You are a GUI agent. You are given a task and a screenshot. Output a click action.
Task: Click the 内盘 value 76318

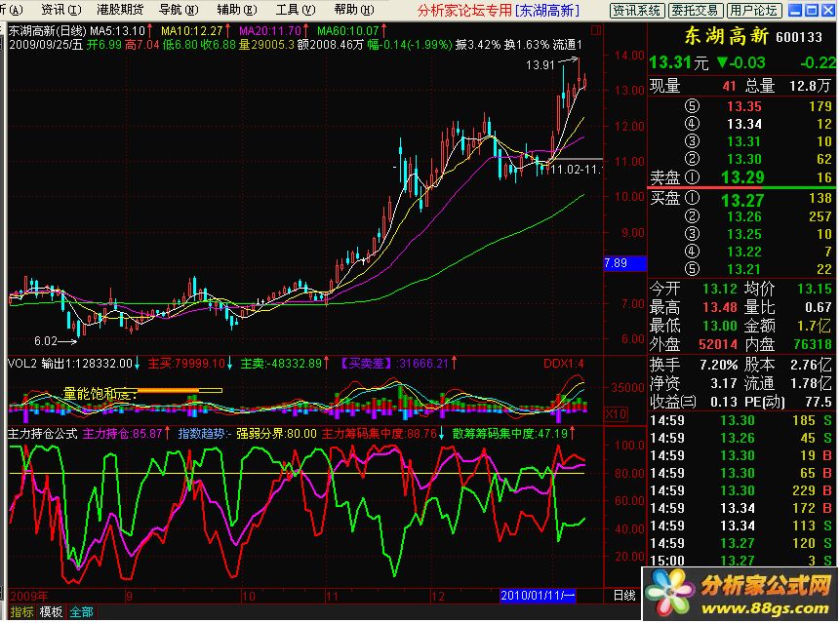813,345
